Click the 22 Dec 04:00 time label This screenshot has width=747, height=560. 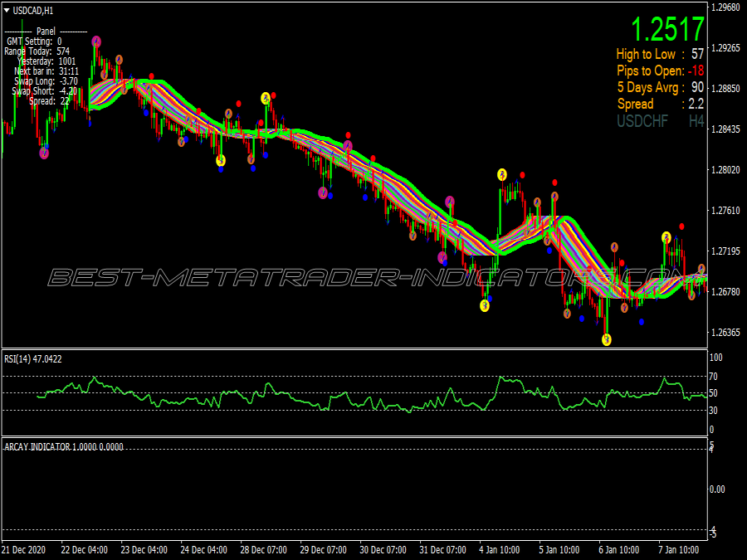click(x=85, y=550)
